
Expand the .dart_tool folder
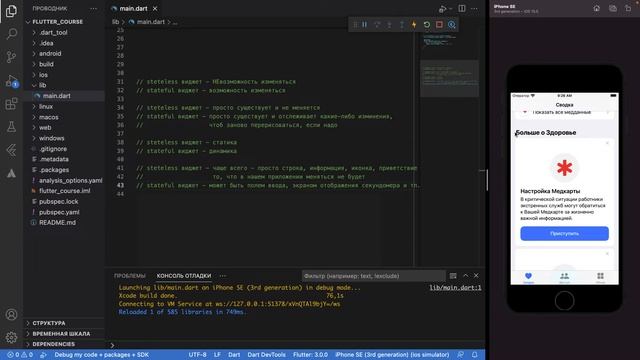53,33
